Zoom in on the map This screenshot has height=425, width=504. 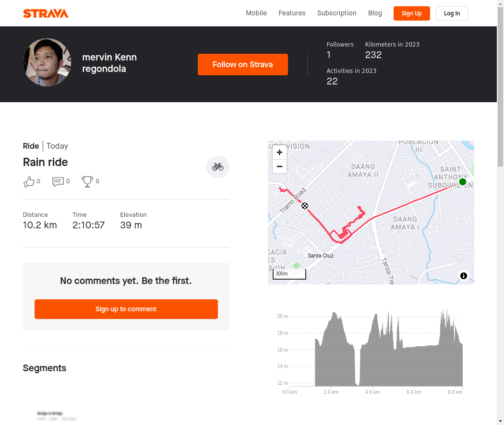coord(279,153)
